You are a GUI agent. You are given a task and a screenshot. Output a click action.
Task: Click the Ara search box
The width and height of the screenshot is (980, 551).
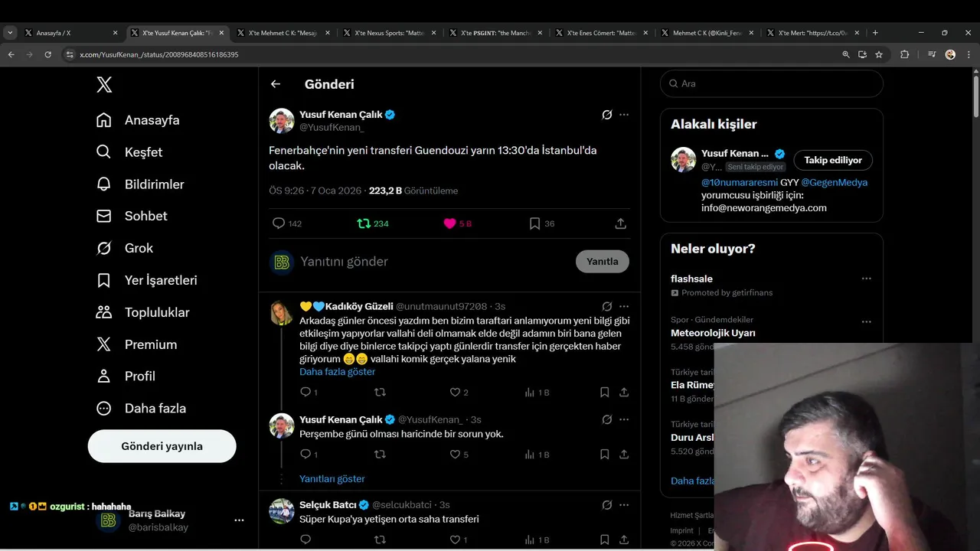tap(772, 83)
